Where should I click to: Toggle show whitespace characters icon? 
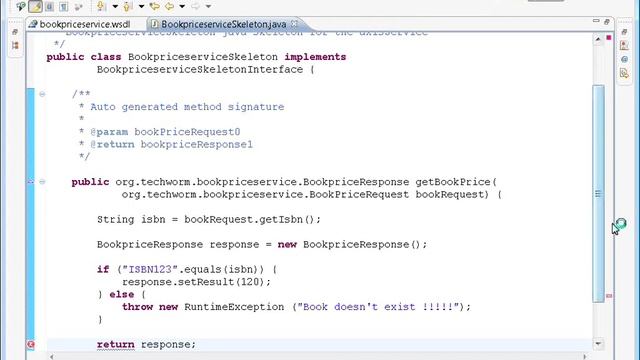pyautogui.click(x=64, y=6)
